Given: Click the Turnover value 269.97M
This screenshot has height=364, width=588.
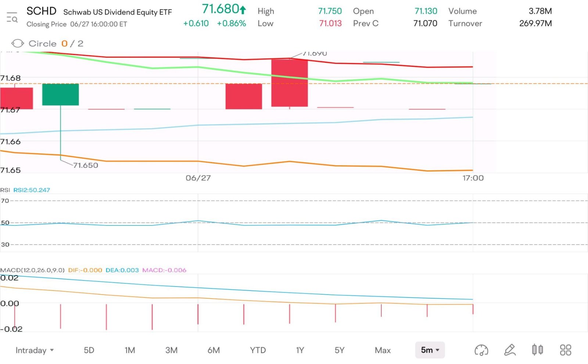Looking at the screenshot, I should (x=535, y=24).
